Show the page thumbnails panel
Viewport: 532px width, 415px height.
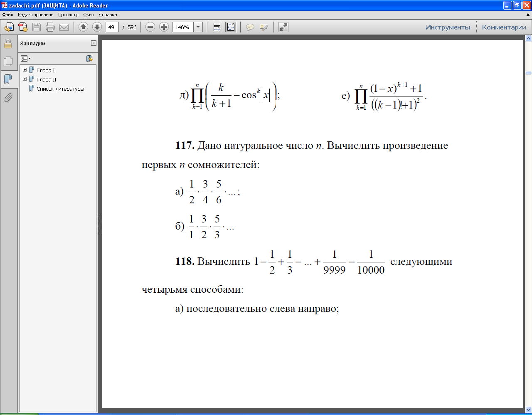pos(8,62)
